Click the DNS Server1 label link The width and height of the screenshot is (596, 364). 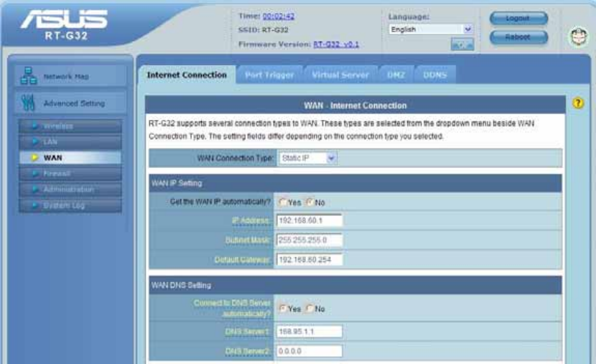tap(248, 332)
